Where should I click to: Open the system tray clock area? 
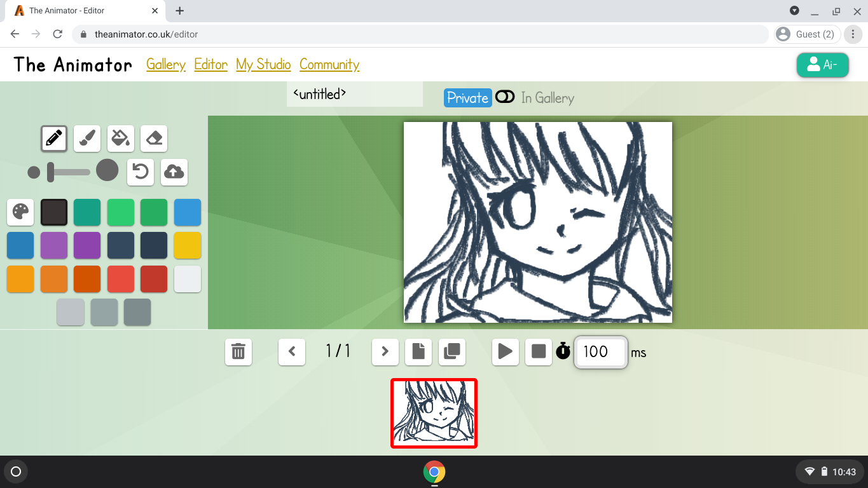click(x=829, y=471)
